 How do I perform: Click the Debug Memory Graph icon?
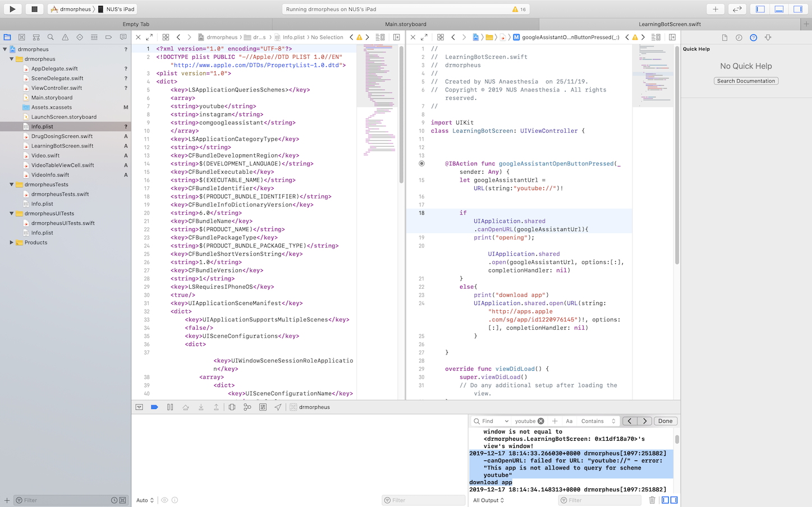(247, 407)
